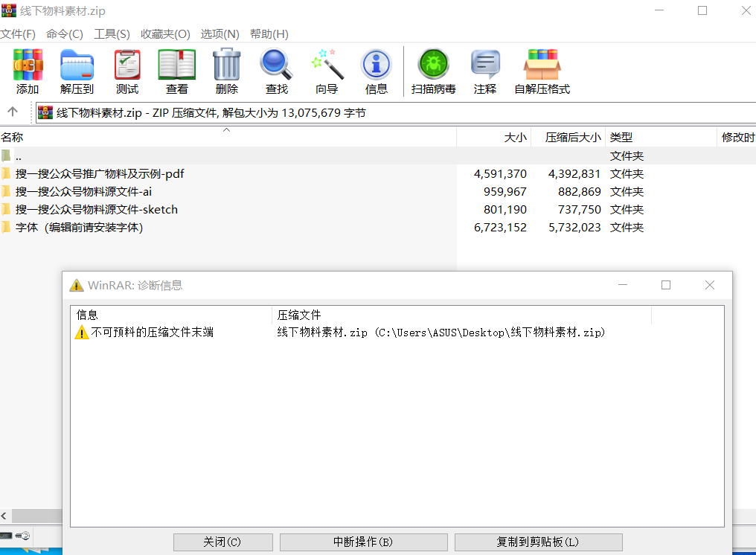Click the 添加 (Add) toolbar icon
This screenshot has height=555, width=756.
28,64
